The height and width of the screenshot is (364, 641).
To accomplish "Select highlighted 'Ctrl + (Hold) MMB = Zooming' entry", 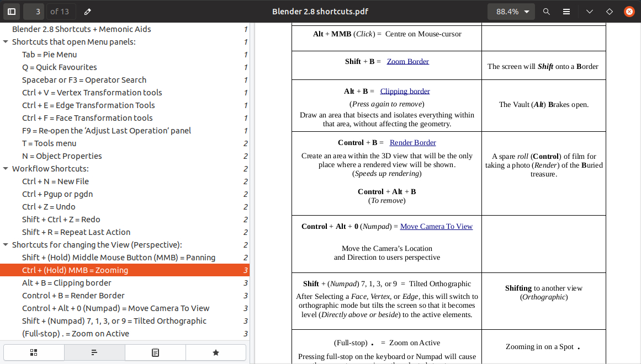I will click(125, 270).
